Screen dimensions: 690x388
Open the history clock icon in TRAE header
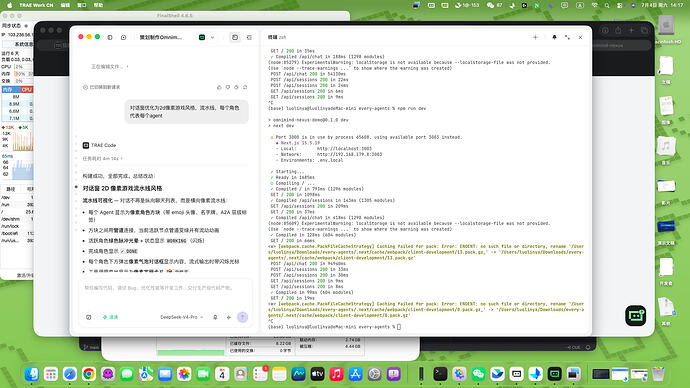click(124, 37)
